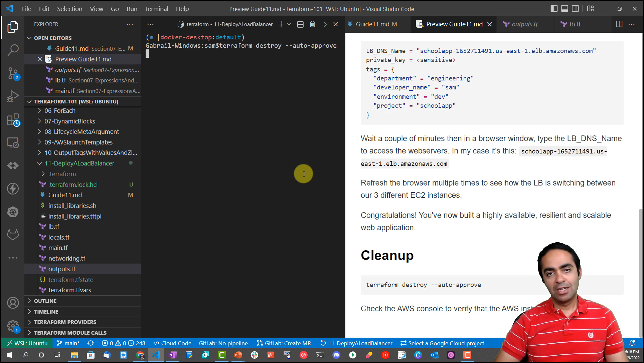Open errors and warnings problems indicator

pyautogui.click(x=123, y=343)
